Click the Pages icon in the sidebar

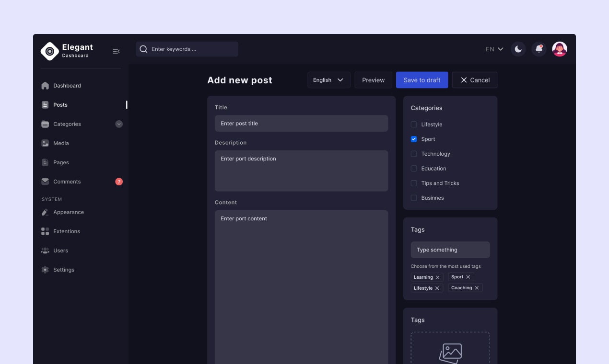45,162
